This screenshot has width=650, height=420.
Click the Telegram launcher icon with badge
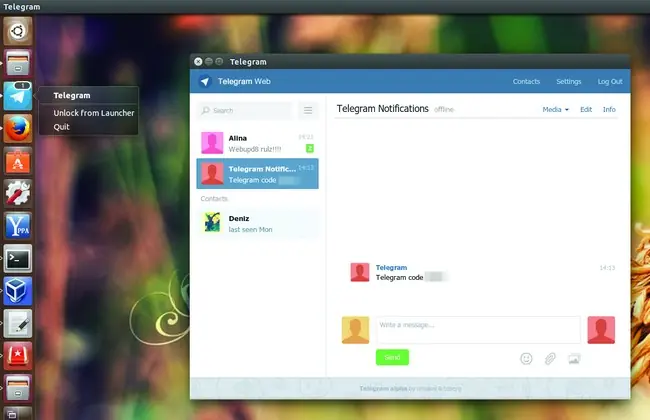coord(18,96)
